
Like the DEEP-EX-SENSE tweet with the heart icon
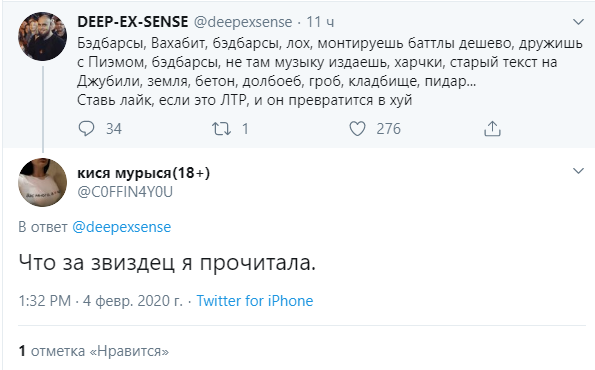coord(357,129)
